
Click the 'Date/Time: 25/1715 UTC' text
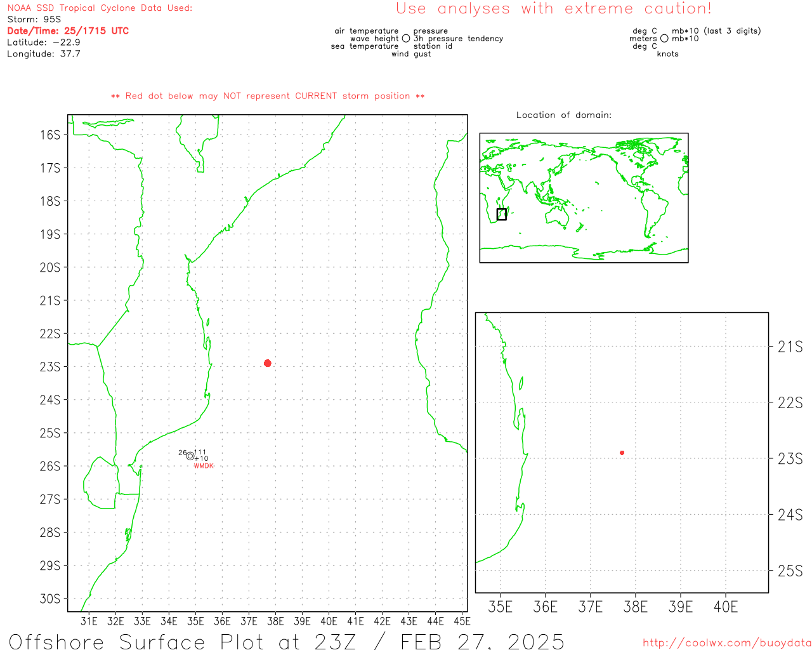click(68, 30)
